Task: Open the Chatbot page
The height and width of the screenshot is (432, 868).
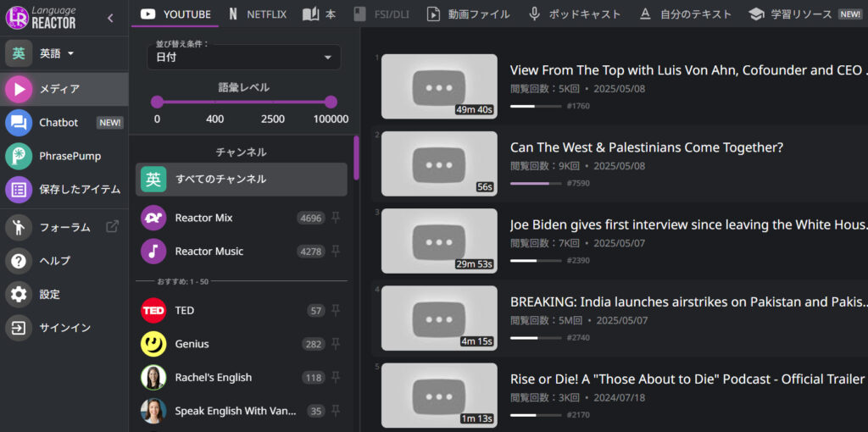Action: [x=64, y=123]
